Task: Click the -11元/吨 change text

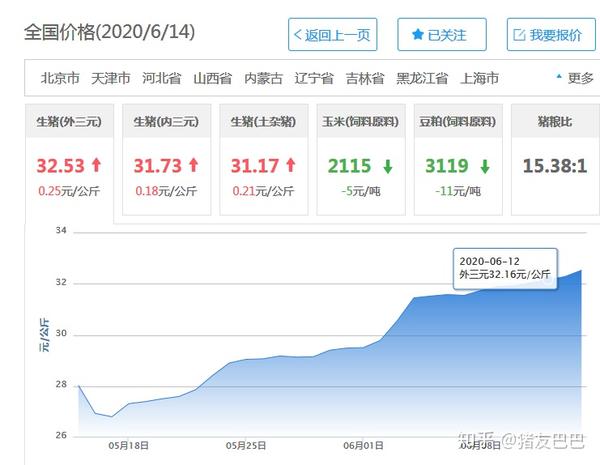Action: (458, 191)
